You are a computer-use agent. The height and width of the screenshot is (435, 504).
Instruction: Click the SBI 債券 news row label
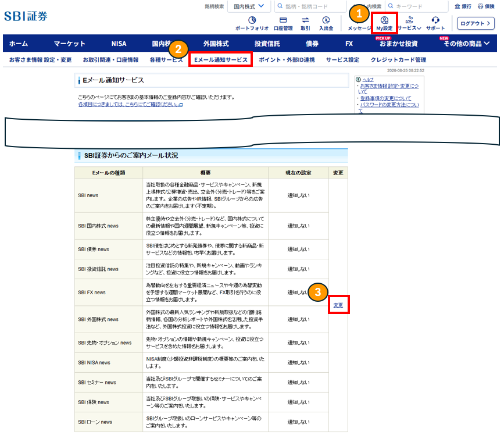[x=93, y=249]
